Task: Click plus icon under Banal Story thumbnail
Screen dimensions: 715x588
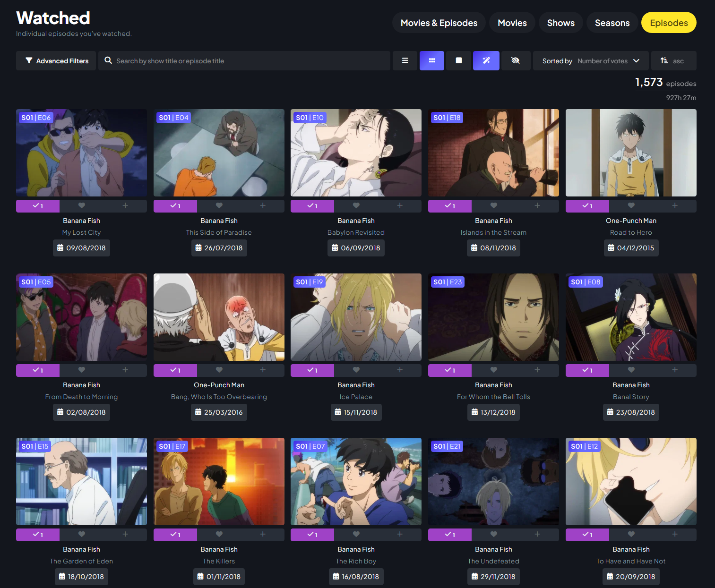Action: tap(675, 370)
